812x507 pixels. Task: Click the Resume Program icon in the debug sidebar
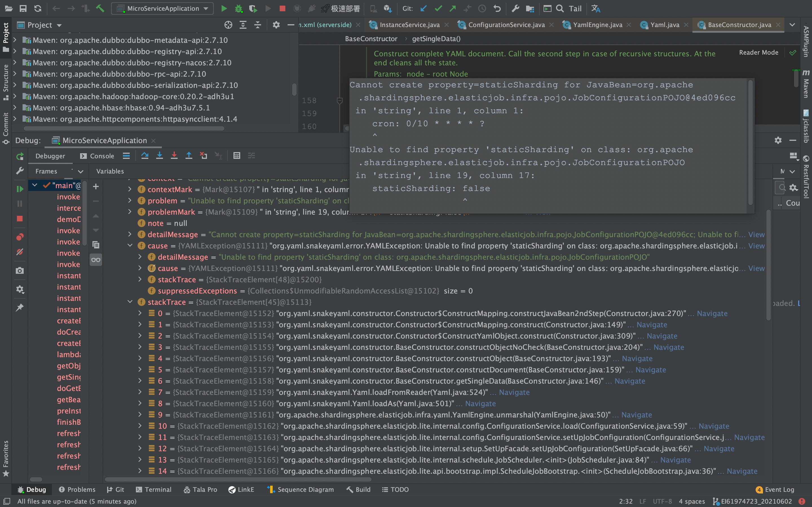(x=20, y=189)
